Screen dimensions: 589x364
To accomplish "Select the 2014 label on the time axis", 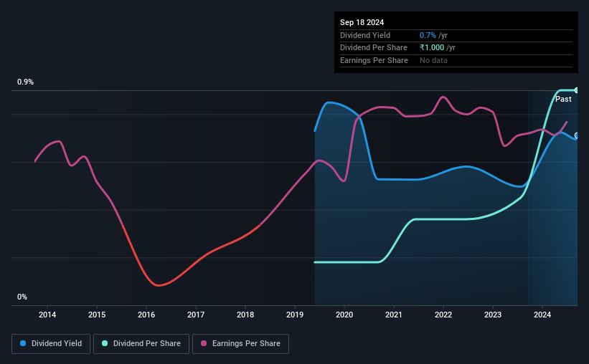I will pos(47,315).
